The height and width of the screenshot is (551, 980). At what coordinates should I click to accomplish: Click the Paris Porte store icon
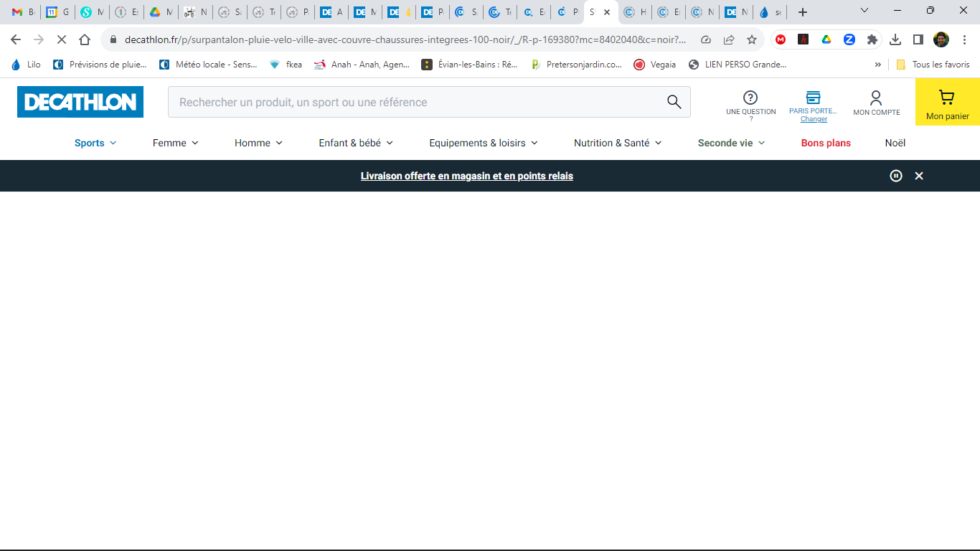click(x=813, y=98)
